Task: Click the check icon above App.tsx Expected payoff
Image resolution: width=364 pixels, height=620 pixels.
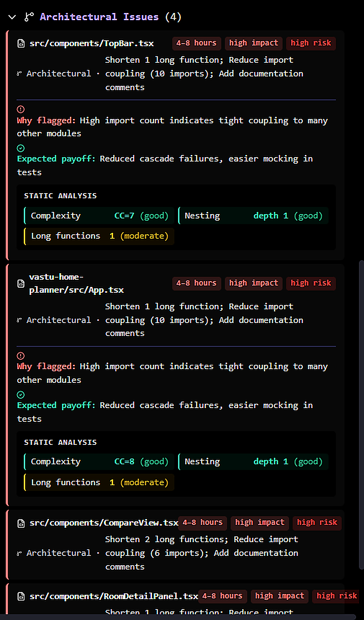Action: 21,395
